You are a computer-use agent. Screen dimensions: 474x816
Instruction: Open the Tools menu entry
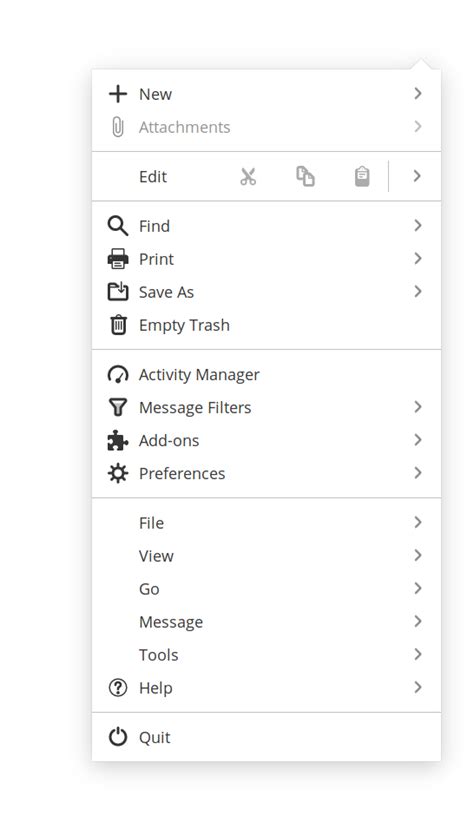pyautogui.click(x=266, y=655)
